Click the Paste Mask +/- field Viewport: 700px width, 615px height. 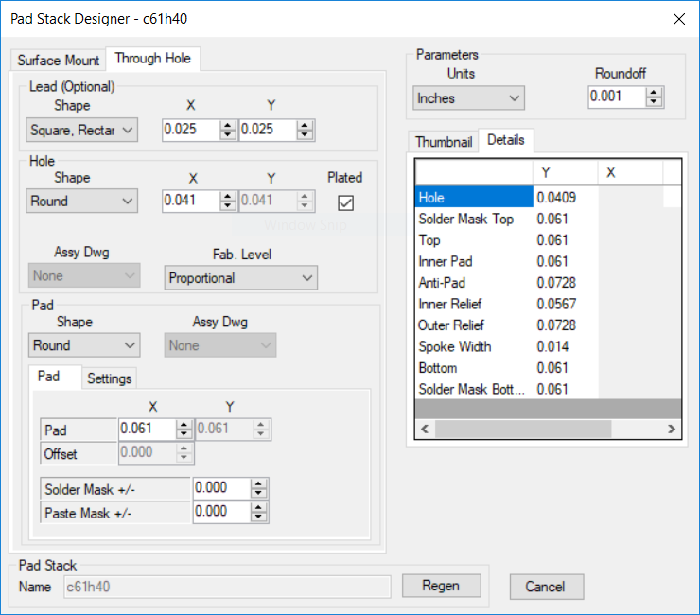click(222, 511)
